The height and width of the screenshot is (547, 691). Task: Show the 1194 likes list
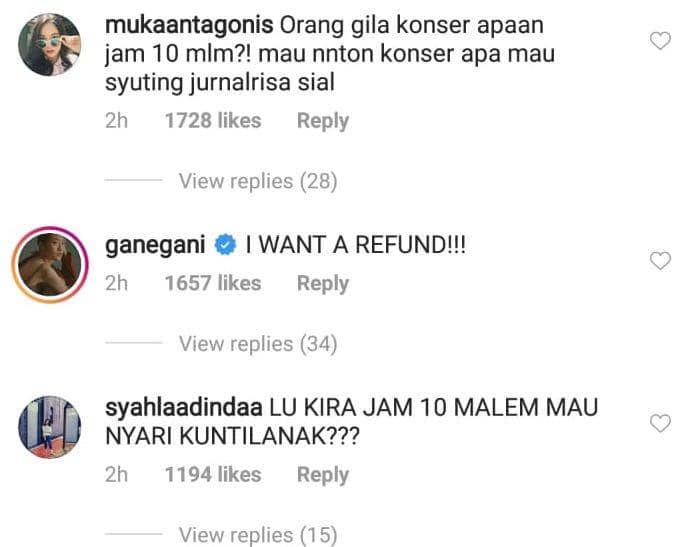click(213, 475)
